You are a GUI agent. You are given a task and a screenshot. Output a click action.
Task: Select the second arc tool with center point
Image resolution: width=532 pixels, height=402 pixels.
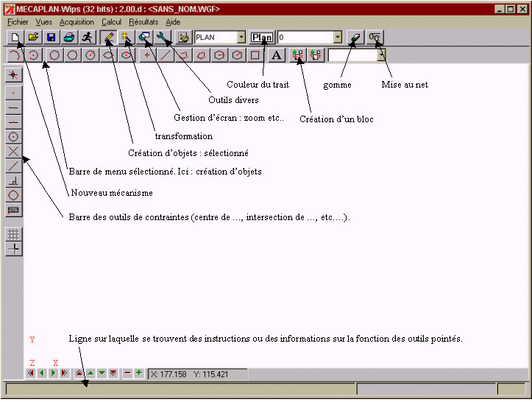[x=33, y=55]
